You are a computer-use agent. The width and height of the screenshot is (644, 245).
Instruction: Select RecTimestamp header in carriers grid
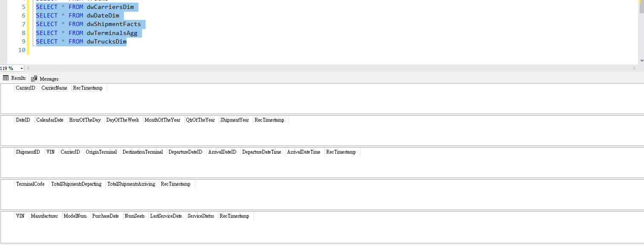[89, 88]
